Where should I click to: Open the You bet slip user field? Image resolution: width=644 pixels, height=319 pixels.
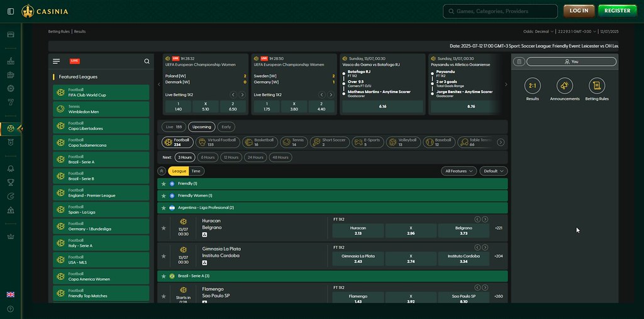pyautogui.click(x=571, y=62)
